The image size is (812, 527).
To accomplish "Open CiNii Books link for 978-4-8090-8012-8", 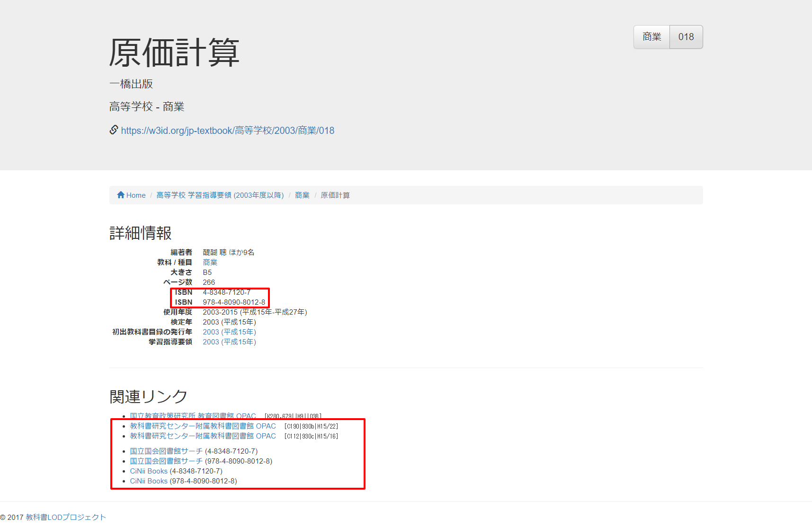I will tap(148, 481).
